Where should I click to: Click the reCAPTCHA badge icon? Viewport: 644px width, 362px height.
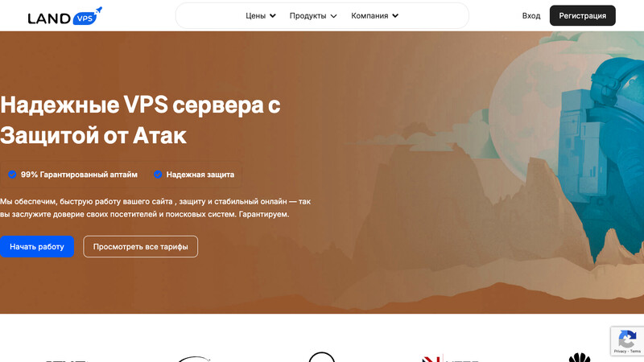click(627, 339)
